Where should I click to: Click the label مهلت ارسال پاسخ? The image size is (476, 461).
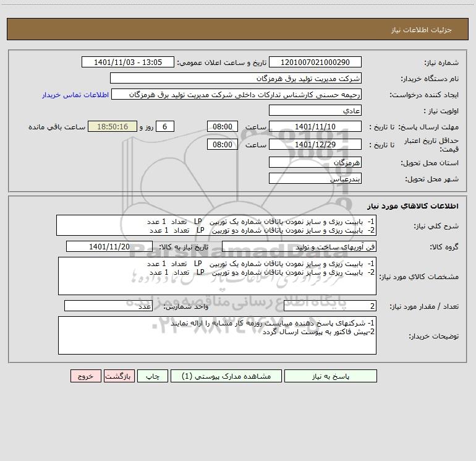pos(428,127)
